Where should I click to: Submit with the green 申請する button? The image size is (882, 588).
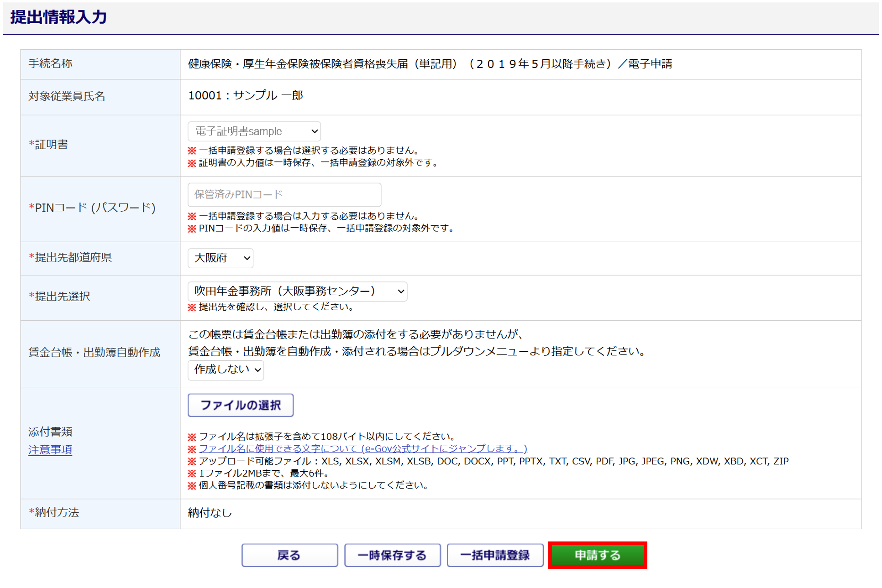597,555
